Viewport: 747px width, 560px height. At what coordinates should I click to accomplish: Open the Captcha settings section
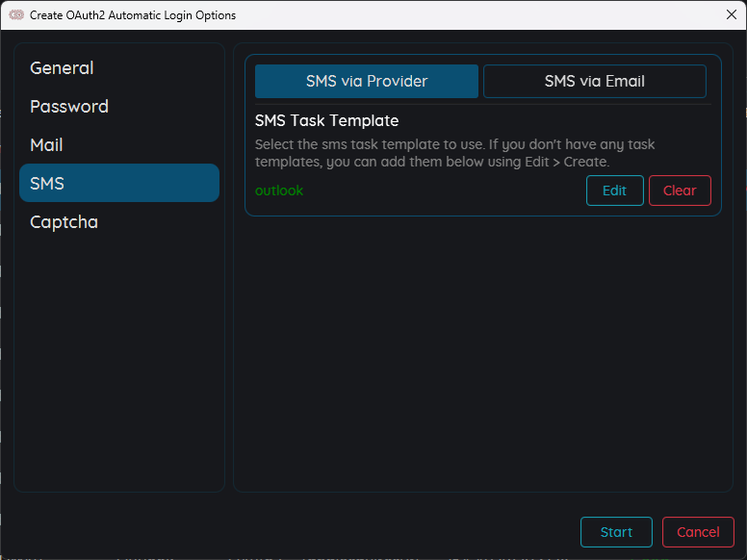coord(64,222)
